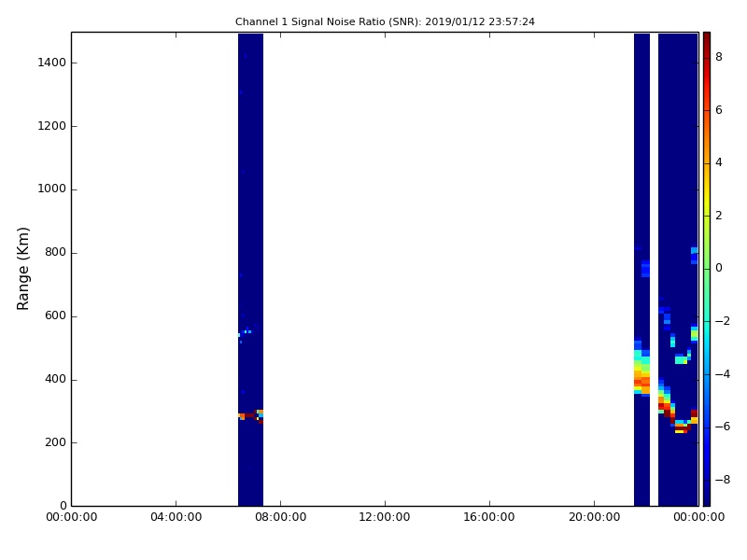Click the colorbar label −8

click(723, 480)
